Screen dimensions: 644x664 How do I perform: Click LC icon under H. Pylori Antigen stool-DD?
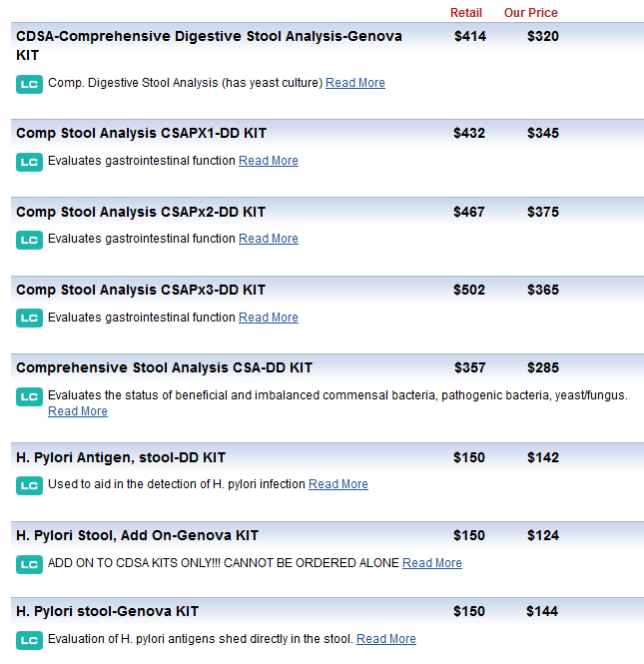click(29, 485)
